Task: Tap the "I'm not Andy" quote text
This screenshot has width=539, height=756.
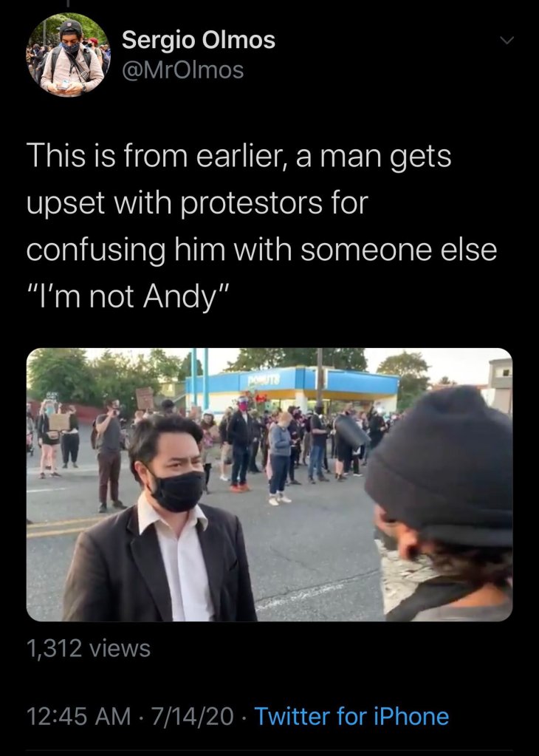Action: click(x=128, y=296)
